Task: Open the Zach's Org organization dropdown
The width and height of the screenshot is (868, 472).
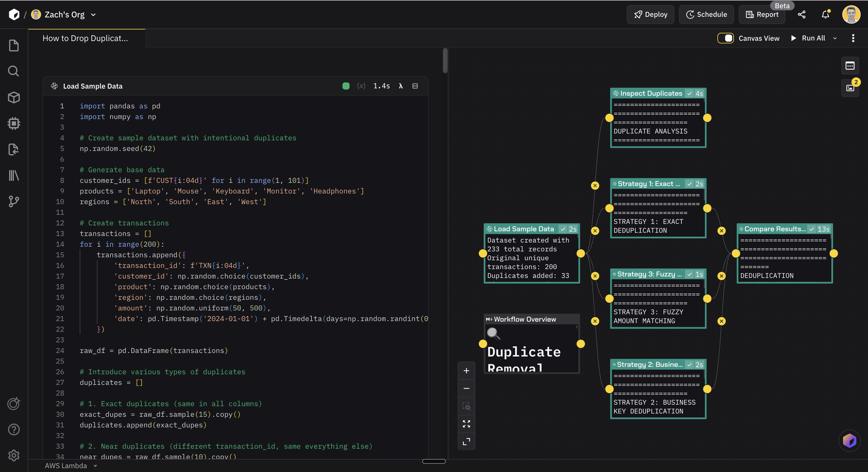Action: tap(93, 14)
